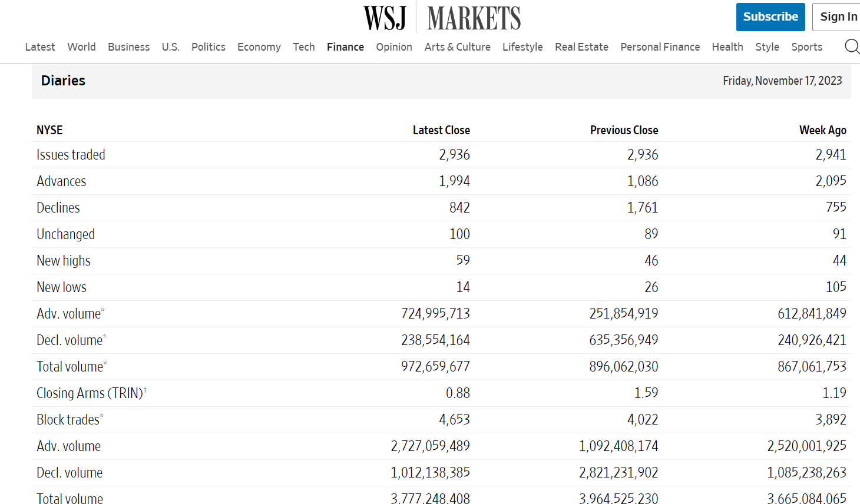Select the New highs row label
Viewport: 860px width, 504px height.
(64, 261)
